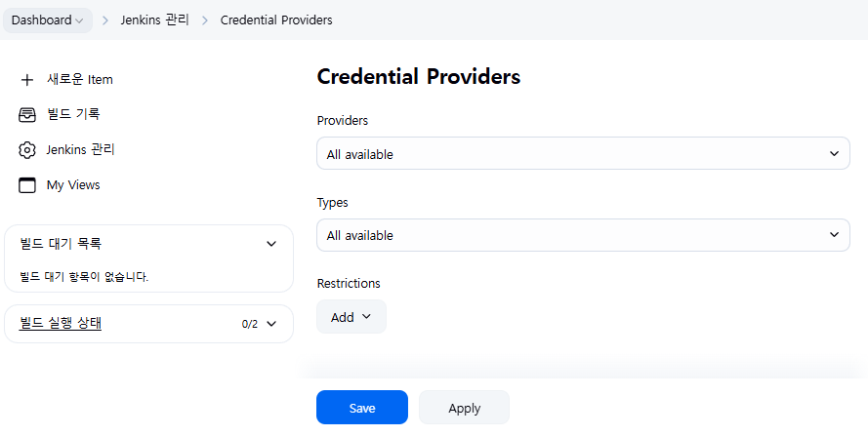
Task: Collapse the 빌드 대기 목록 panel chevron
Action: point(271,244)
